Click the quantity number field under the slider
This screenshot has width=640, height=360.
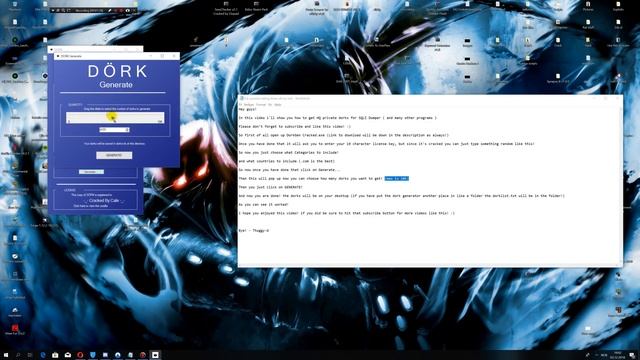tap(114, 130)
